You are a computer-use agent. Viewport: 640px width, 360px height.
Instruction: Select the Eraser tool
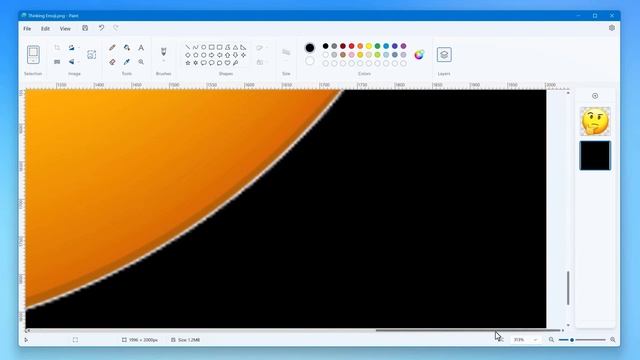coord(112,62)
